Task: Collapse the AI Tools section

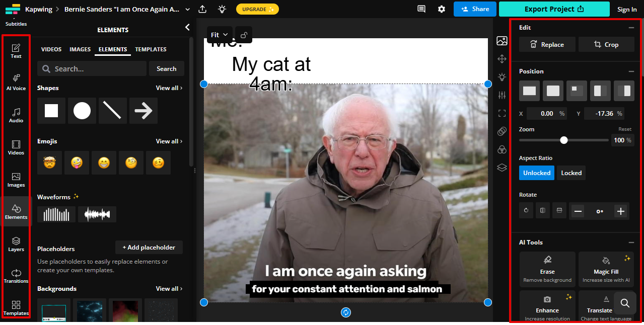Action: [631, 242]
